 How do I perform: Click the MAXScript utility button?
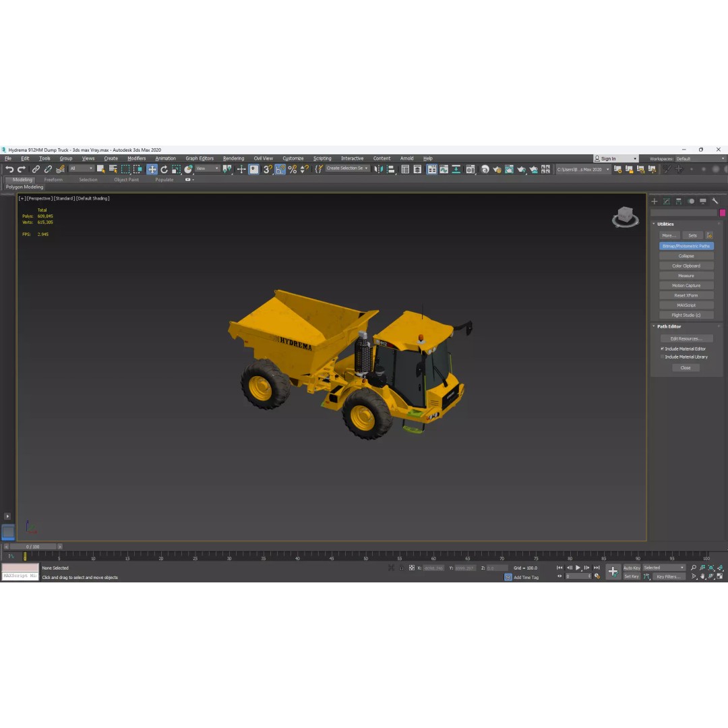click(686, 305)
